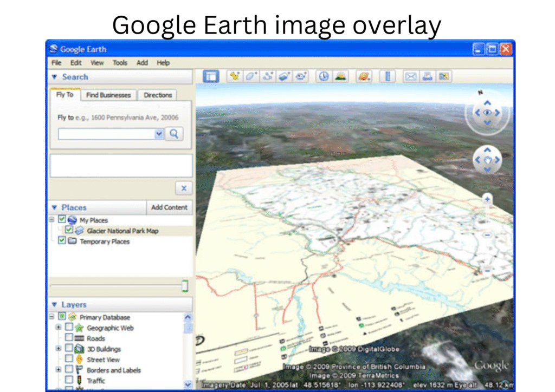Click the Email envelope icon

tap(411, 76)
